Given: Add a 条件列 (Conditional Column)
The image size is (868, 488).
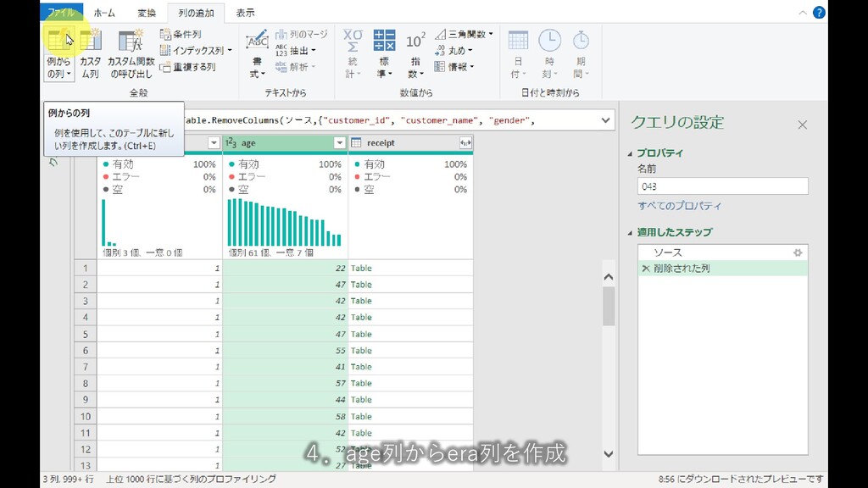Looking at the screenshot, I should click(181, 35).
